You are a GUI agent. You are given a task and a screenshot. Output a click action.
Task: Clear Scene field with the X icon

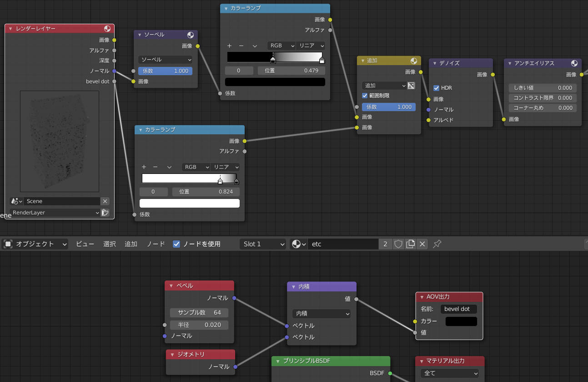tap(105, 201)
